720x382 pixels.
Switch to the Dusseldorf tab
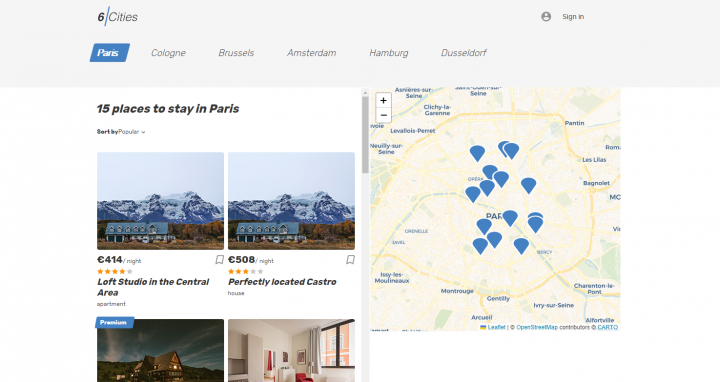point(464,53)
